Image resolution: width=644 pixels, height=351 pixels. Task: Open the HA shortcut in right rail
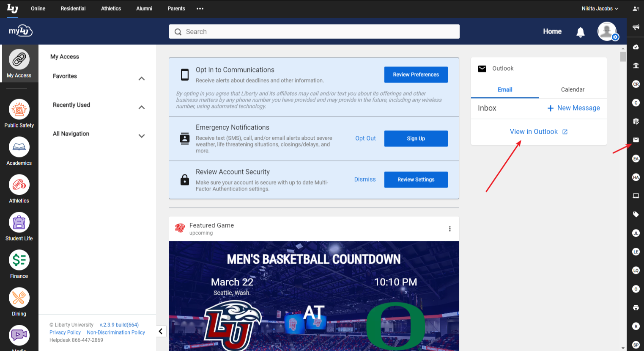point(636,177)
